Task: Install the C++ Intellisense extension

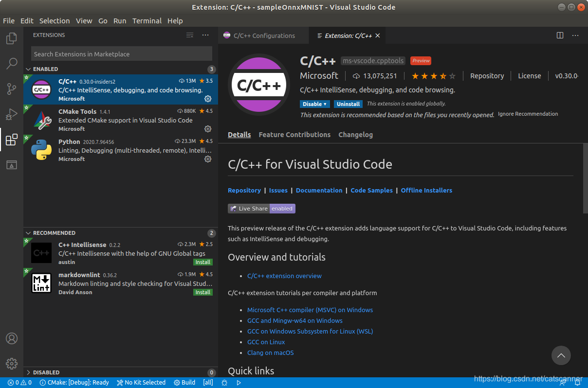Action: pos(203,262)
